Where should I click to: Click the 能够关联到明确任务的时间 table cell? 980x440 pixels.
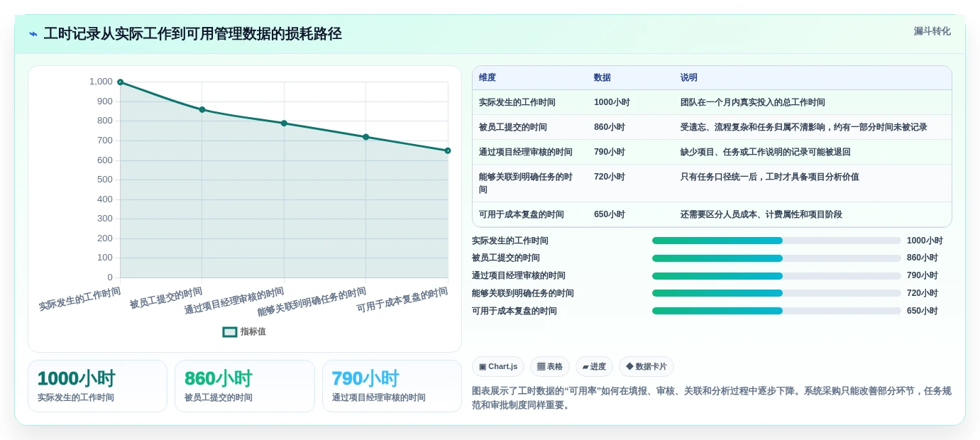[x=526, y=183]
